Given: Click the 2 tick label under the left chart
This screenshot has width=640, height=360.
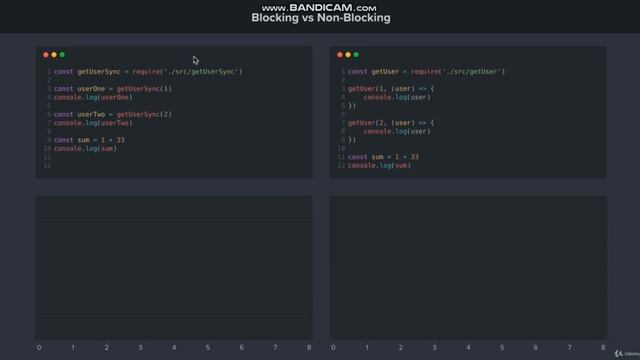Looking at the screenshot, I should click(x=107, y=348).
